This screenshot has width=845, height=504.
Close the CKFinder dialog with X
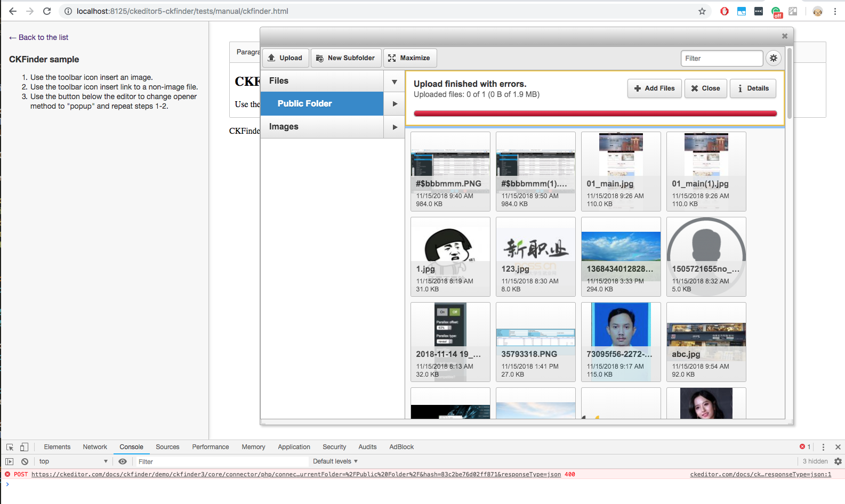(785, 36)
